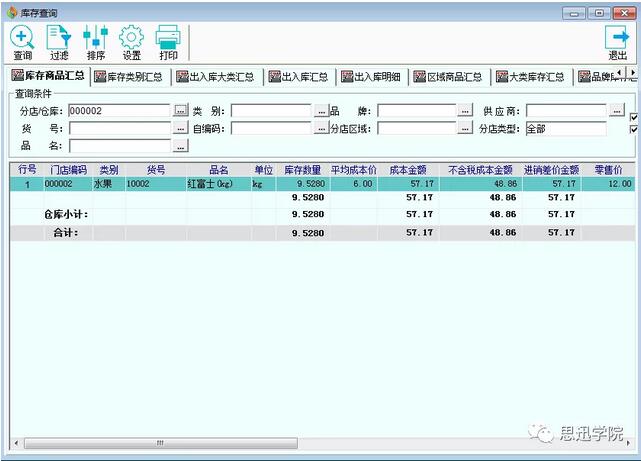Click the 排序 sort icon
Screen dimensions: 641x461
coord(95,41)
